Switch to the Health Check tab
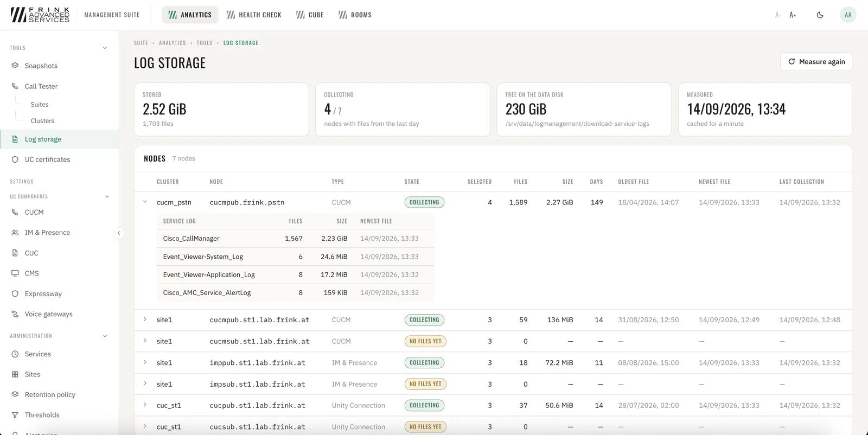This screenshot has height=435, width=868. pyautogui.click(x=254, y=15)
